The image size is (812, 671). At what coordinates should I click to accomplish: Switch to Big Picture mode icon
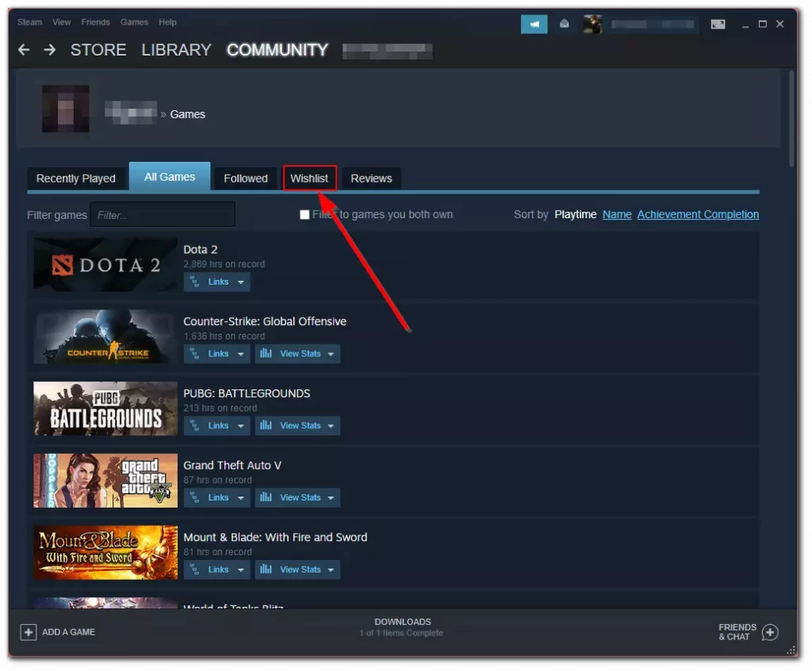[x=718, y=24]
